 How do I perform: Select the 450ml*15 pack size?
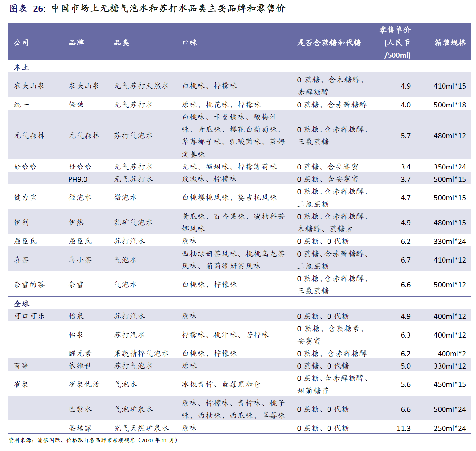[x=450, y=384]
